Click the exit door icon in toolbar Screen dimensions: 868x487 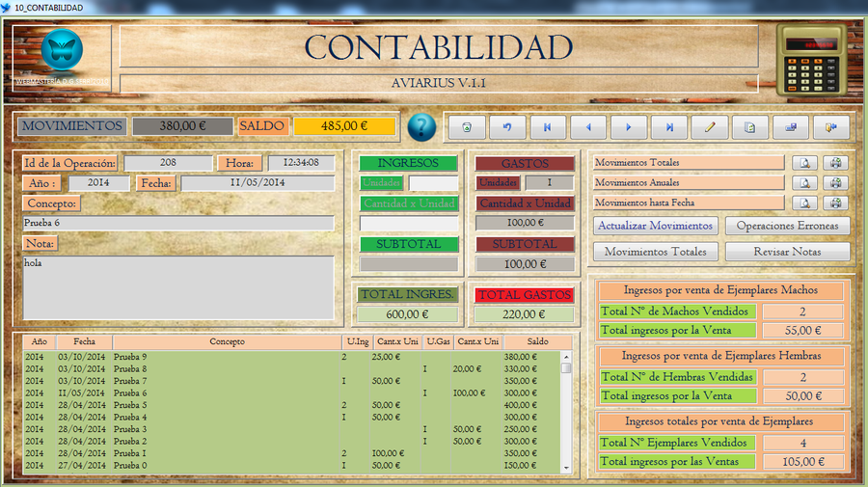pyautogui.click(x=831, y=126)
